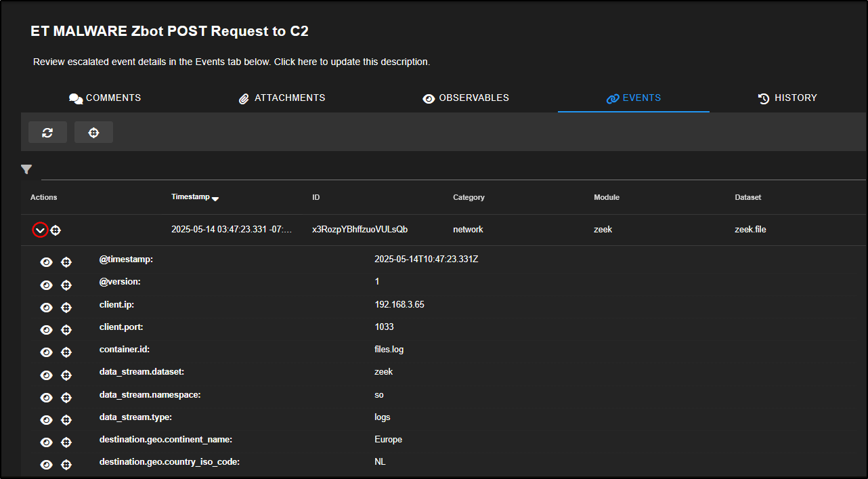Click the filter input field
The height and width of the screenshot is (479, 868).
(447, 171)
